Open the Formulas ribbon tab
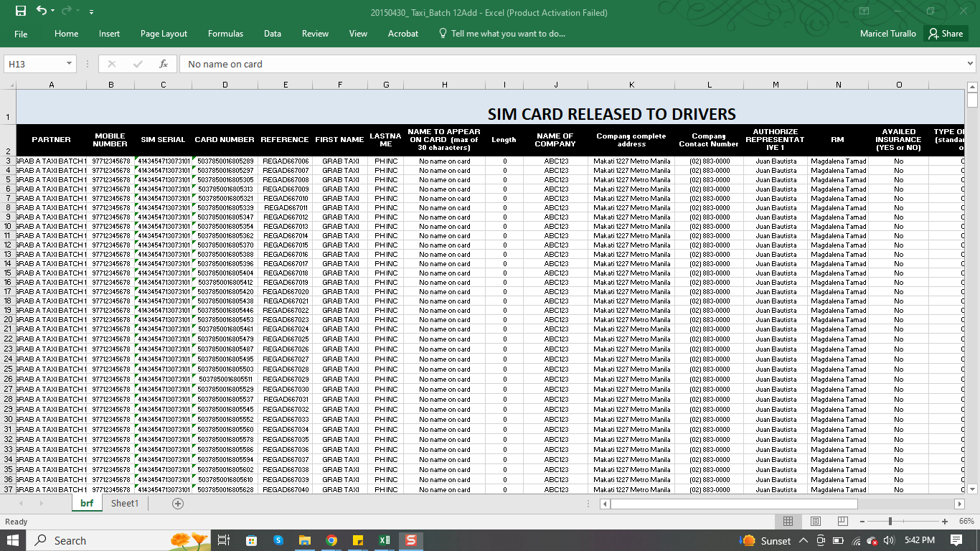The image size is (980, 551). pyautogui.click(x=225, y=34)
